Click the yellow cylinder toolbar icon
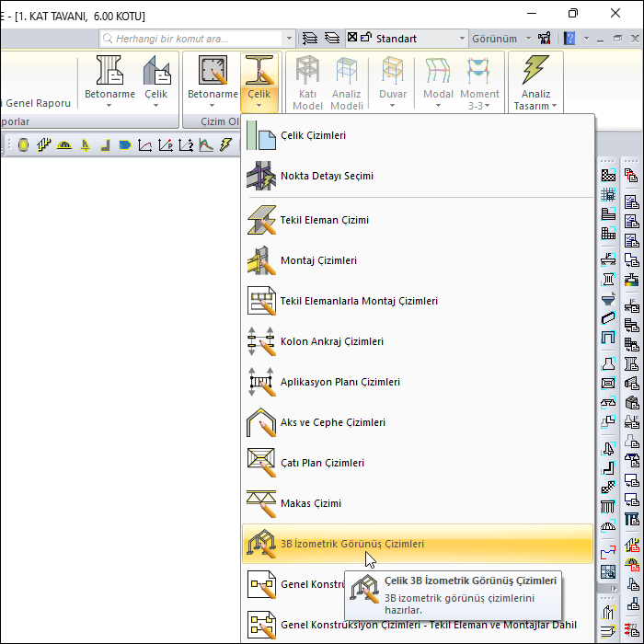This screenshot has height=644, width=644. (23, 145)
